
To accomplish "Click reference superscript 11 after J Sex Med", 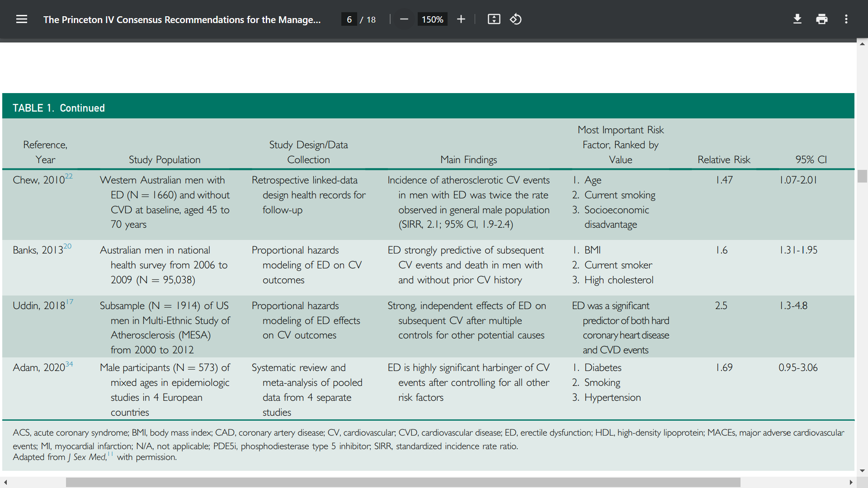I will coord(110,454).
